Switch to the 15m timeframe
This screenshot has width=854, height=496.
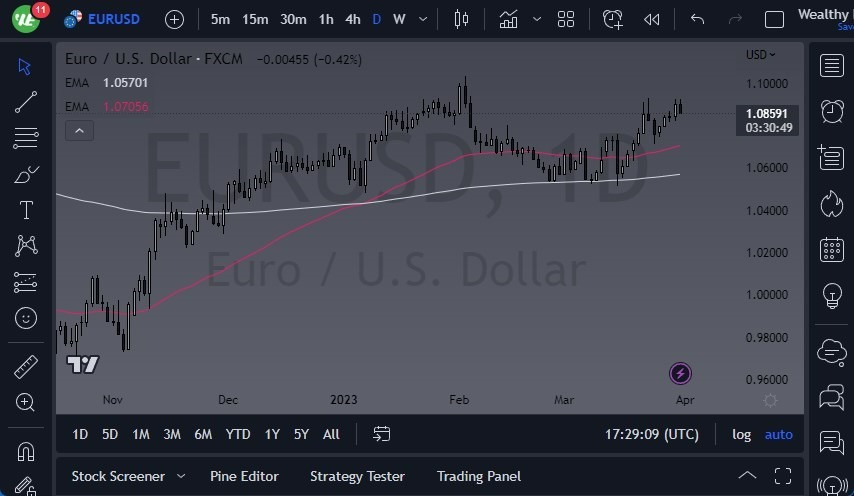tap(255, 20)
